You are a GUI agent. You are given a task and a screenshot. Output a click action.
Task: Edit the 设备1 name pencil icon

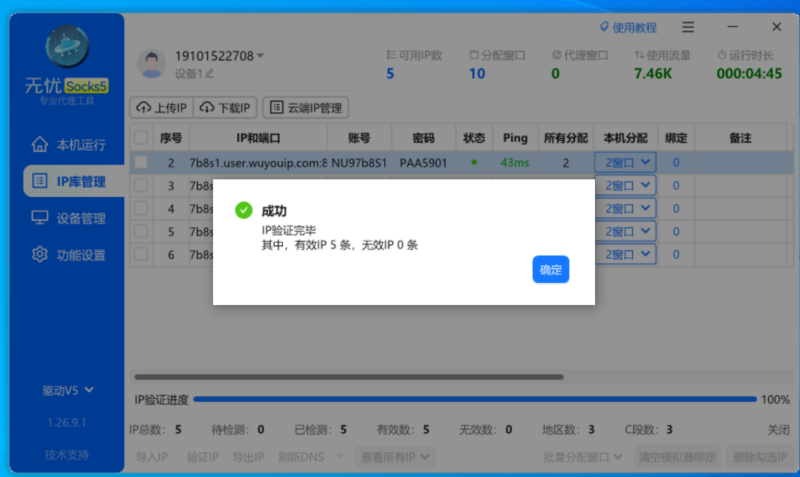tap(210, 74)
